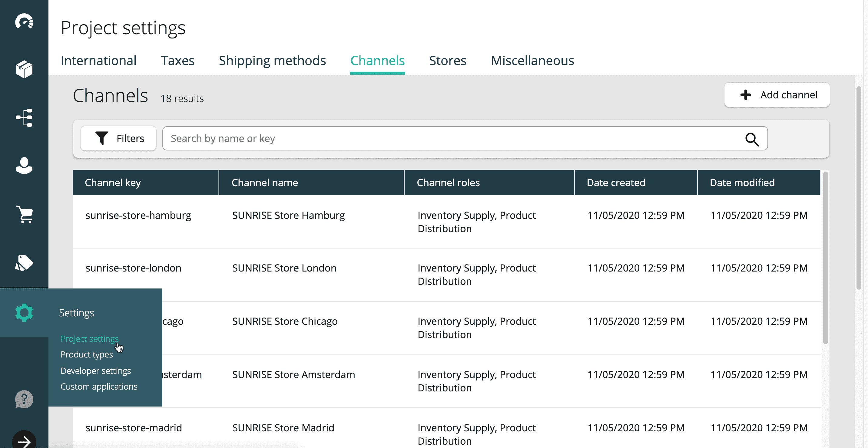Open Products box icon in sidebar

pyautogui.click(x=24, y=70)
